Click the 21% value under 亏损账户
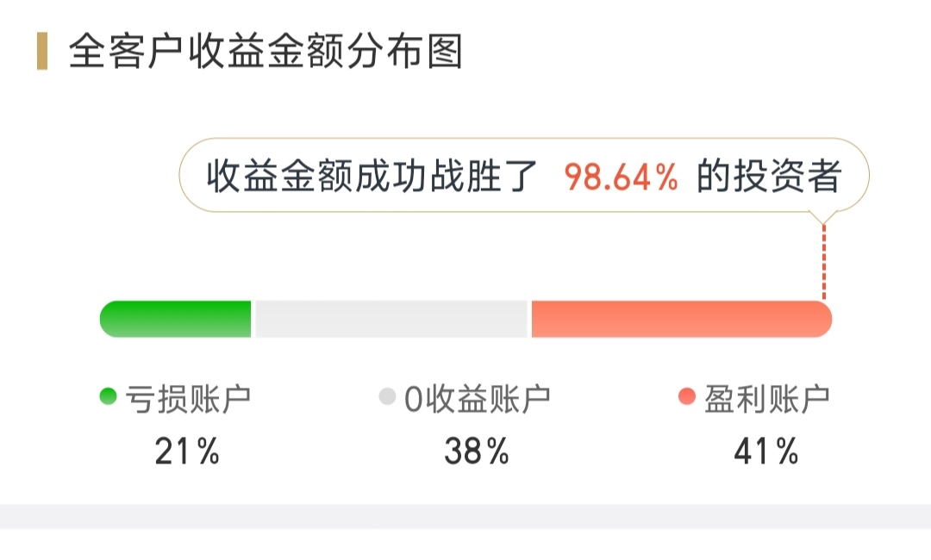The width and height of the screenshot is (931, 560). tap(187, 451)
